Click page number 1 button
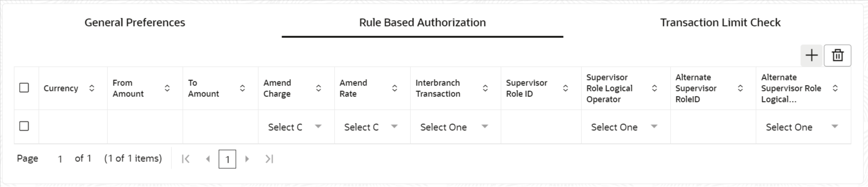Viewport: 868px width, 187px height. click(227, 160)
